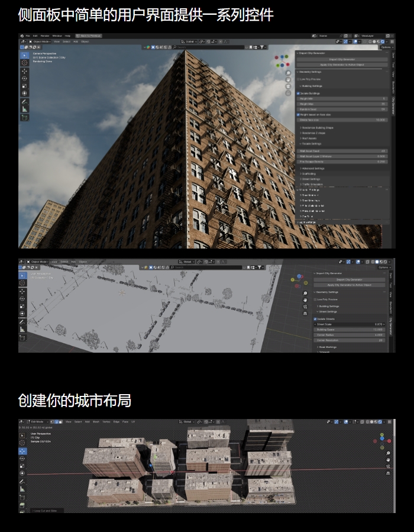Adjust Fire Escape Density slider
This screenshot has width=414, height=532.
342,162
